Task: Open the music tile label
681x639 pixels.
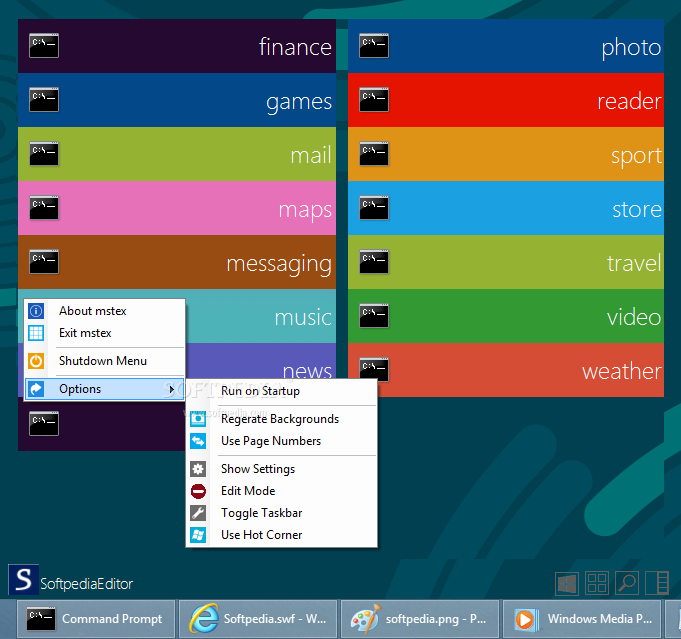Action: point(303,318)
